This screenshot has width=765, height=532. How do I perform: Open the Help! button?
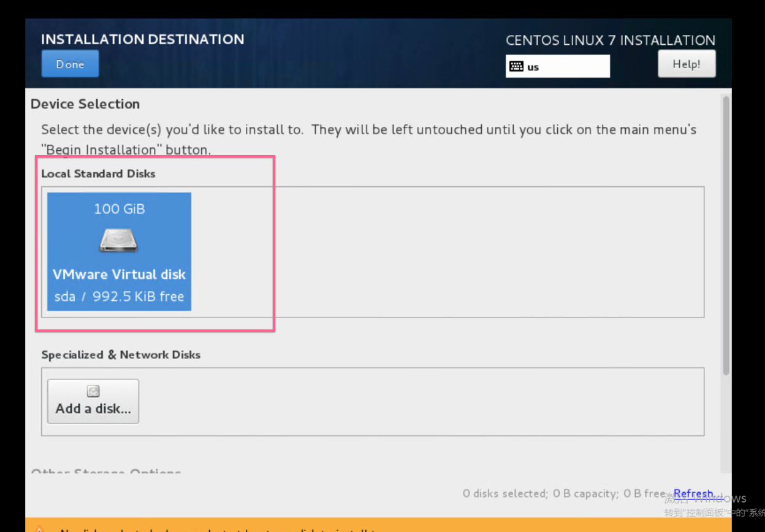click(x=686, y=64)
